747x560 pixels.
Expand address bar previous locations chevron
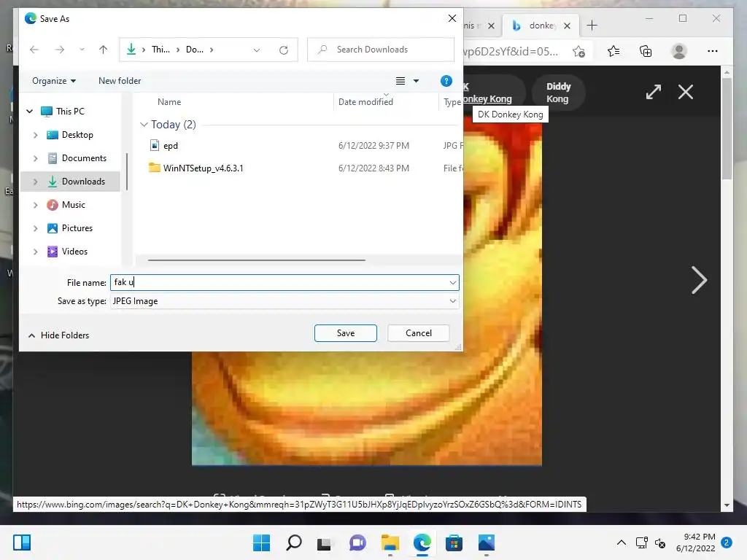click(256, 50)
